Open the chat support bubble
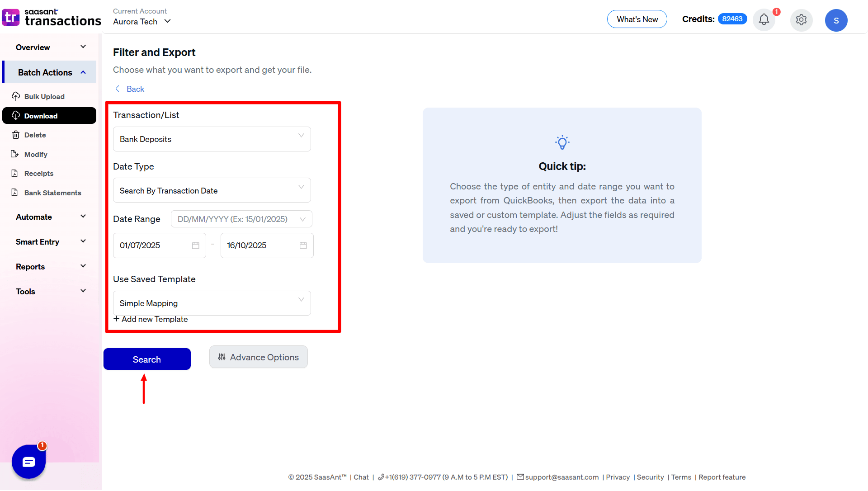868x491 pixels. pyautogui.click(x=28, y=462)
